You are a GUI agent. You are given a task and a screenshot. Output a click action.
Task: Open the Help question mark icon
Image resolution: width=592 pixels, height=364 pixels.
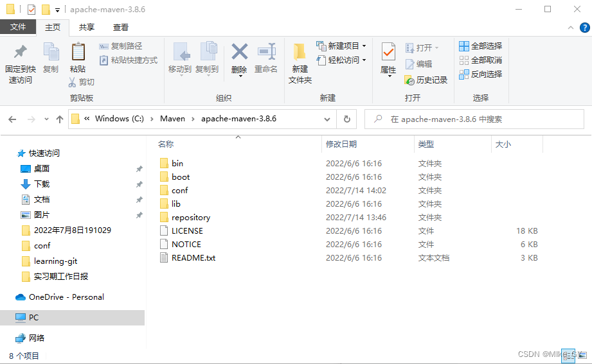click(x=584, y=28)
